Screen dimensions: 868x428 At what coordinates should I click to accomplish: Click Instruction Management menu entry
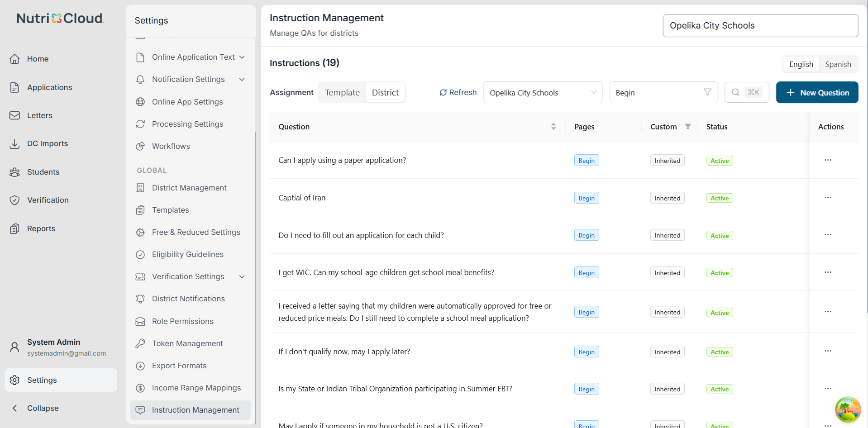coord(191,410)
